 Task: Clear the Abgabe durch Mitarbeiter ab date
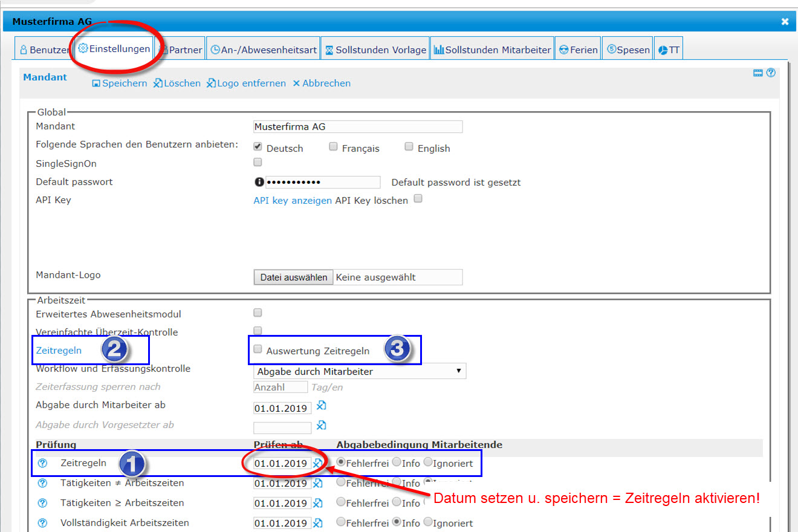321,406
